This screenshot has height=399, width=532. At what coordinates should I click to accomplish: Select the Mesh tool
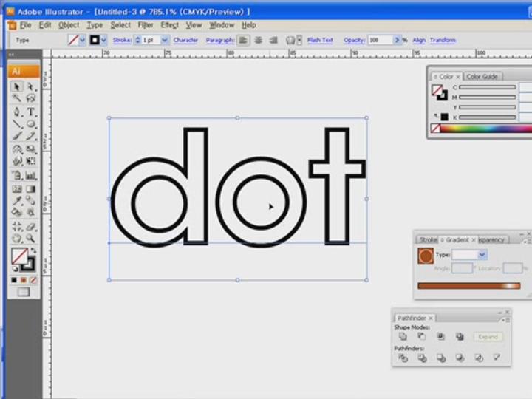16,189
